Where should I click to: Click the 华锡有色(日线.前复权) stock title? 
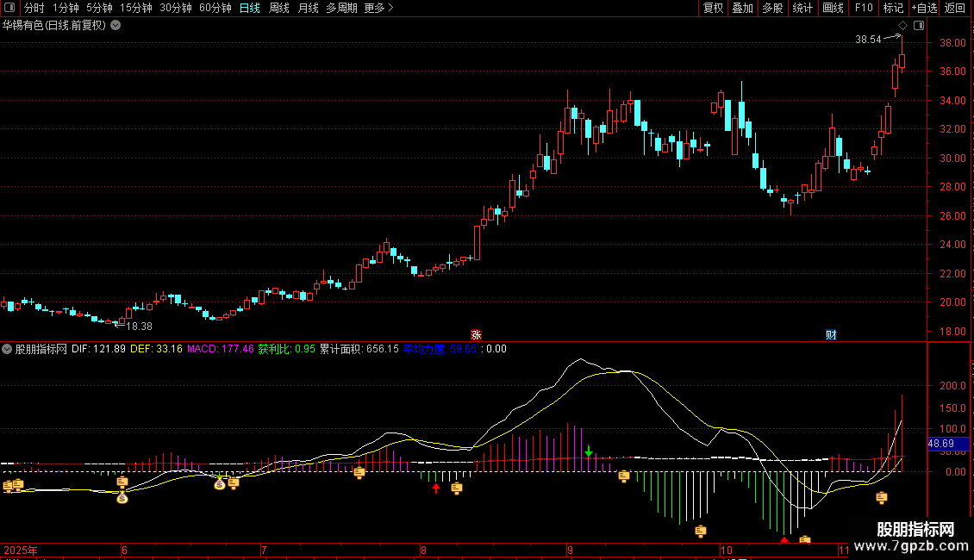coord(54,26)
